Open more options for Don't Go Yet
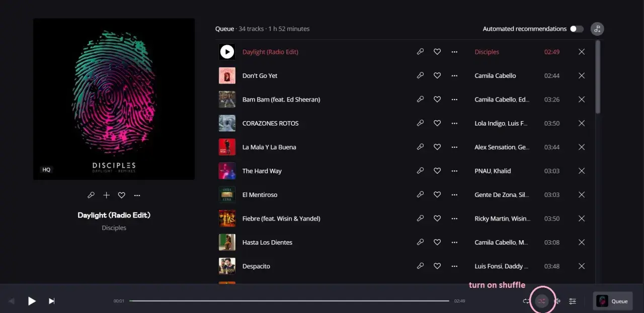This screenshot has width=644, height=313. (454, 75)
